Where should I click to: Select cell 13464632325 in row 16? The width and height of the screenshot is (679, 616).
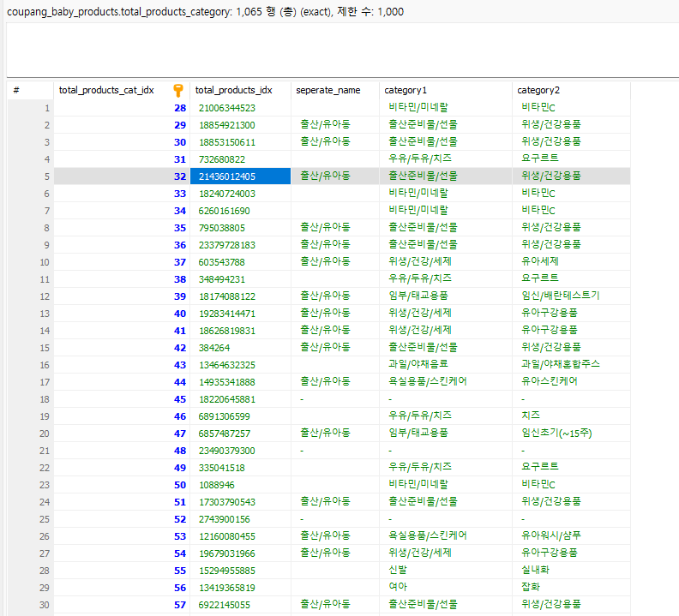click(240, 365)
